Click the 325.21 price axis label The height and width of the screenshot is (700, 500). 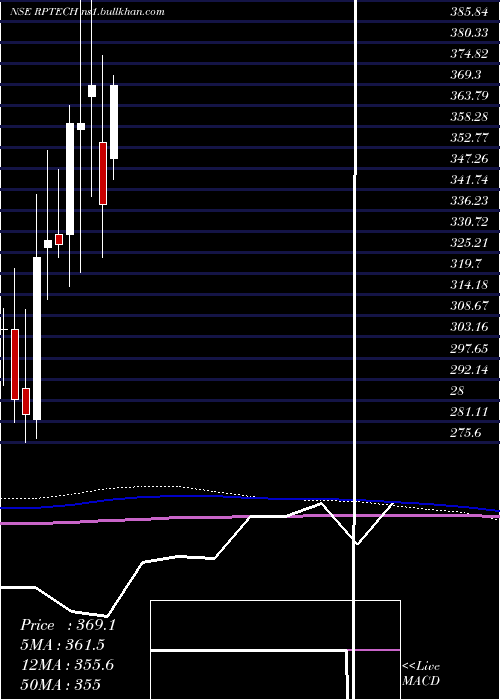(x=469, y=243)
